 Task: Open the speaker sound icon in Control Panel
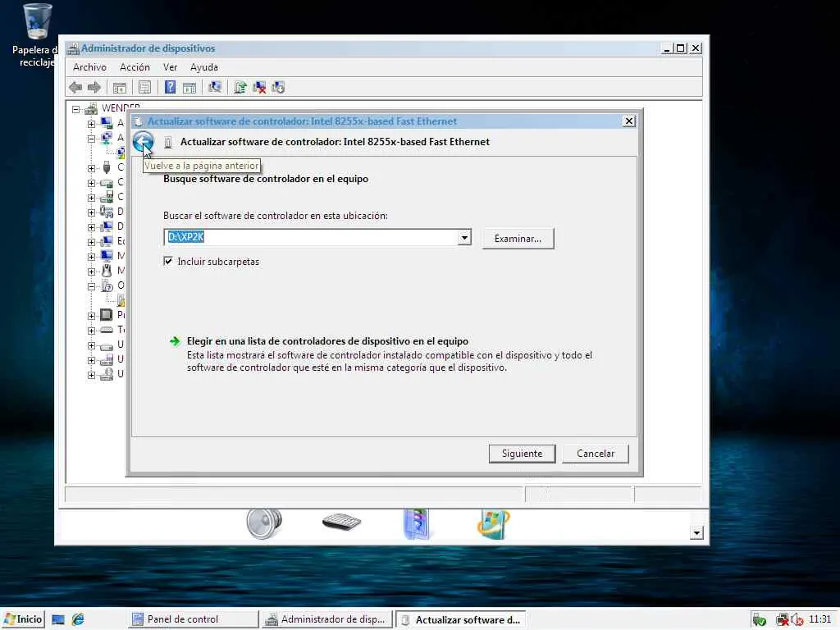[x=264, y=523]
